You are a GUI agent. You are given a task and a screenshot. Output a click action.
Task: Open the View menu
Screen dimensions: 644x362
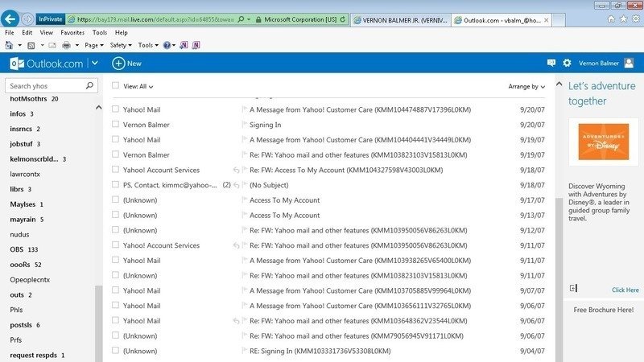47,32
